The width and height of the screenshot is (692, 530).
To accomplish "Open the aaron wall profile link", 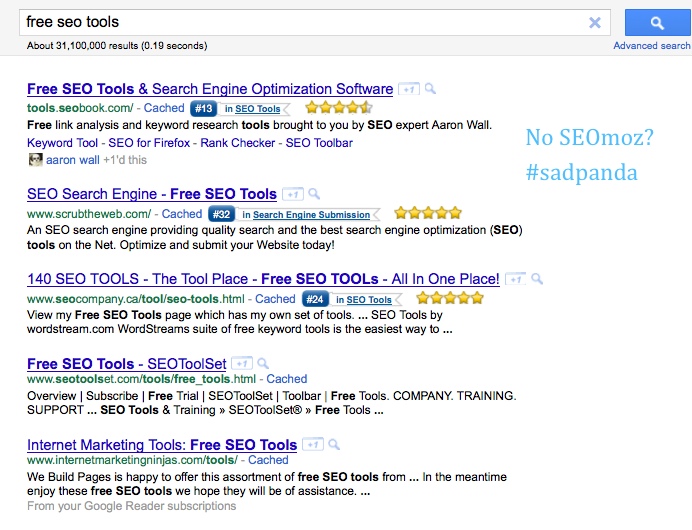I will pos(72,160).
